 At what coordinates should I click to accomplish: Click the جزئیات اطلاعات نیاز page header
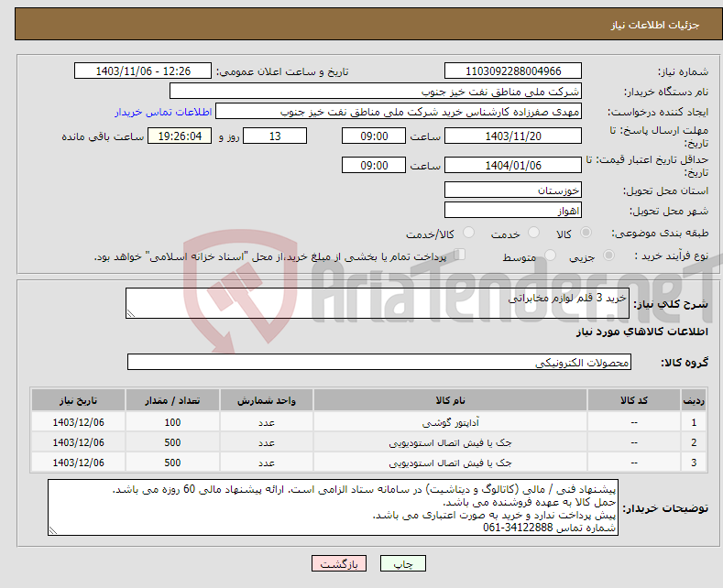click(x=655, y=25)
